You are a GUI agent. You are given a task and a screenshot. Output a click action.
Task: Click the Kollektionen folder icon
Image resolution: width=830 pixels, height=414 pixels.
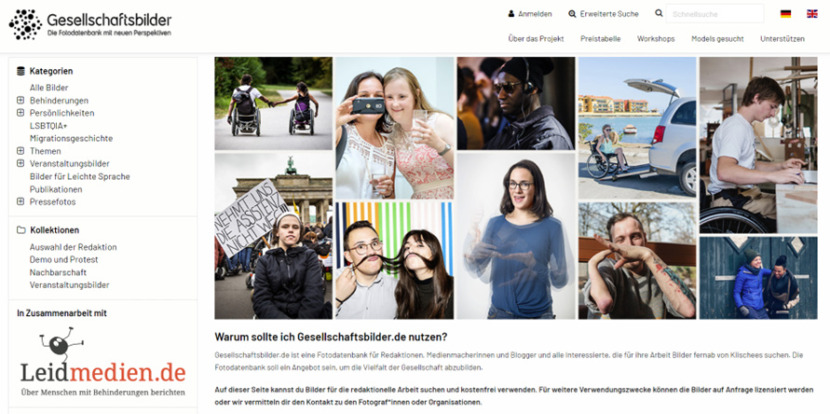pyautogui.click(x=21, y=230)
